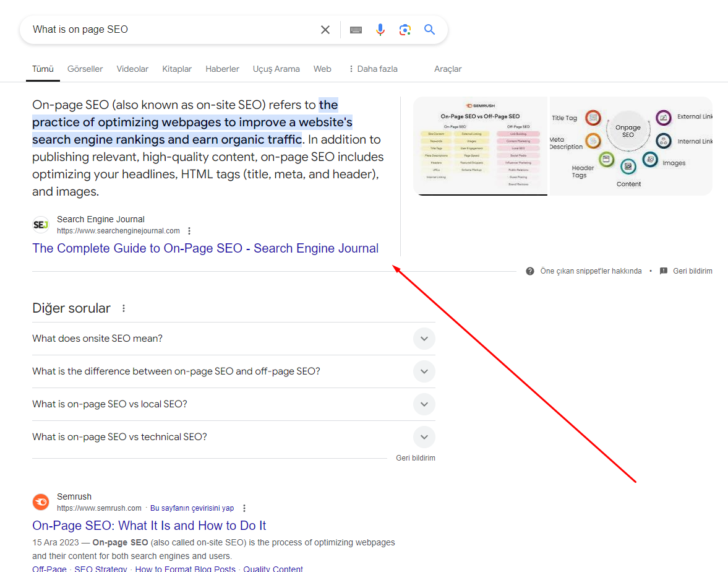728x572 pixels.
Task: Open the SEO Strategy sitelink
Action: pyautogui.click(x=101, y=569)
